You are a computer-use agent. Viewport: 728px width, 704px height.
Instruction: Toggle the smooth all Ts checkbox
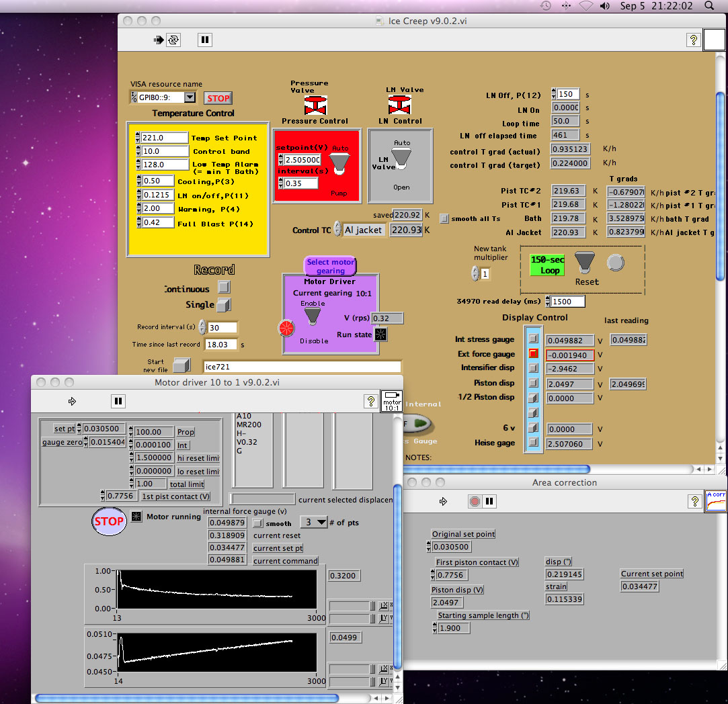click(x=444, y=218)
